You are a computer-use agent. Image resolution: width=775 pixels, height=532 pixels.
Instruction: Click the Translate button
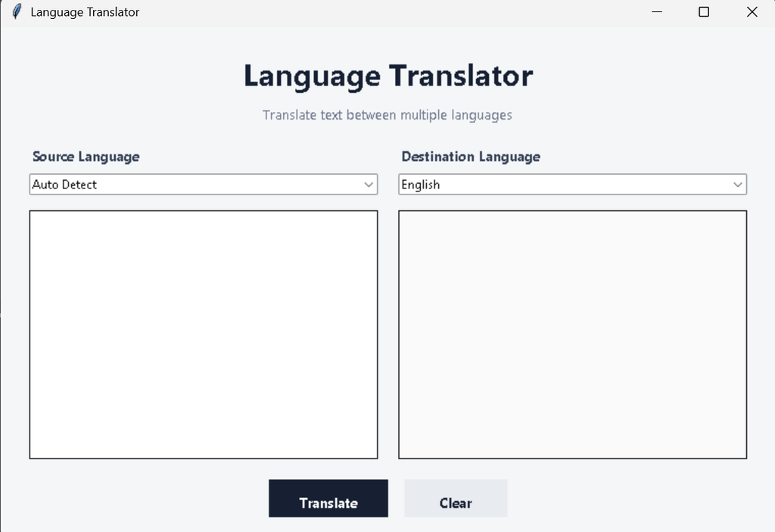coord(328,499)
